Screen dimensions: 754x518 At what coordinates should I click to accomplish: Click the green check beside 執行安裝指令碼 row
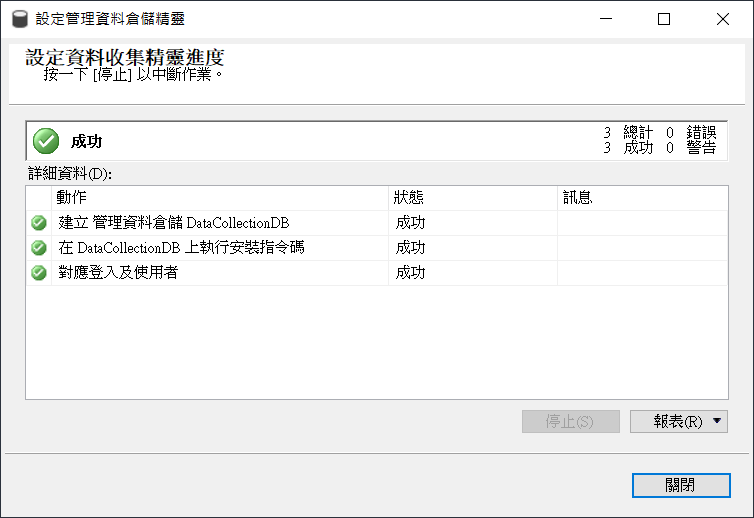pyautogui.click(x=39, y=248)
